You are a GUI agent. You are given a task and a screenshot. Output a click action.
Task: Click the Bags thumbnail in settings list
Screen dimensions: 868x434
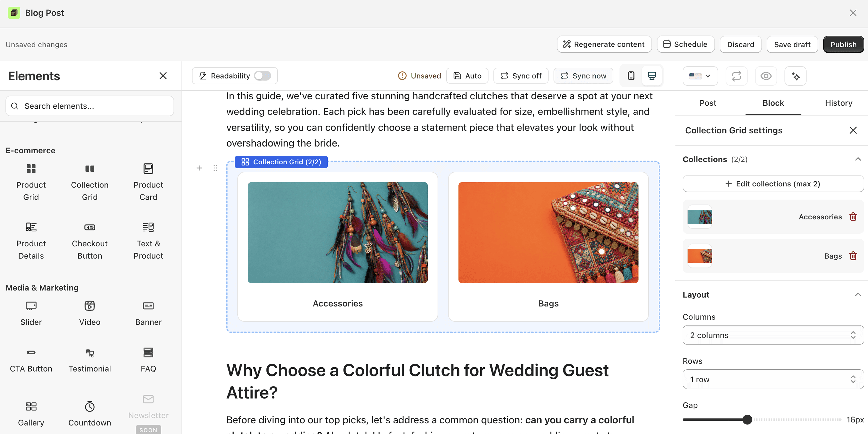[x=700, y=256]
